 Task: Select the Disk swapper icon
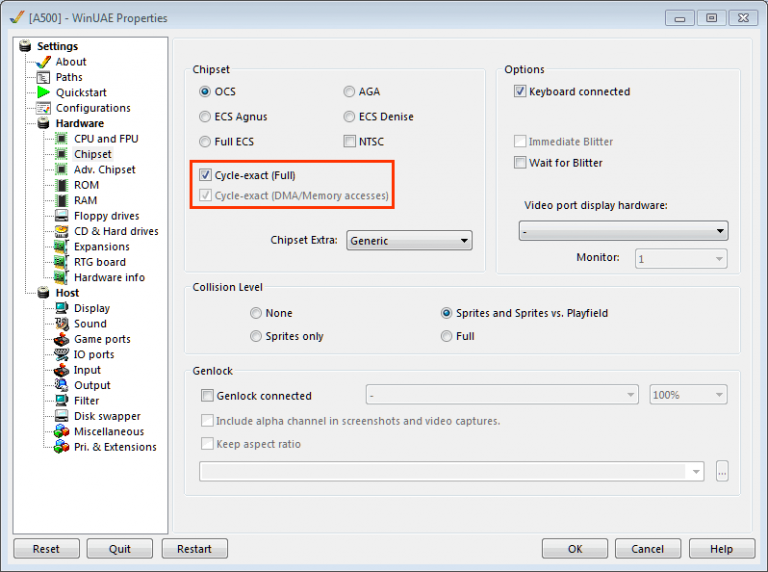tap(62, 416)
